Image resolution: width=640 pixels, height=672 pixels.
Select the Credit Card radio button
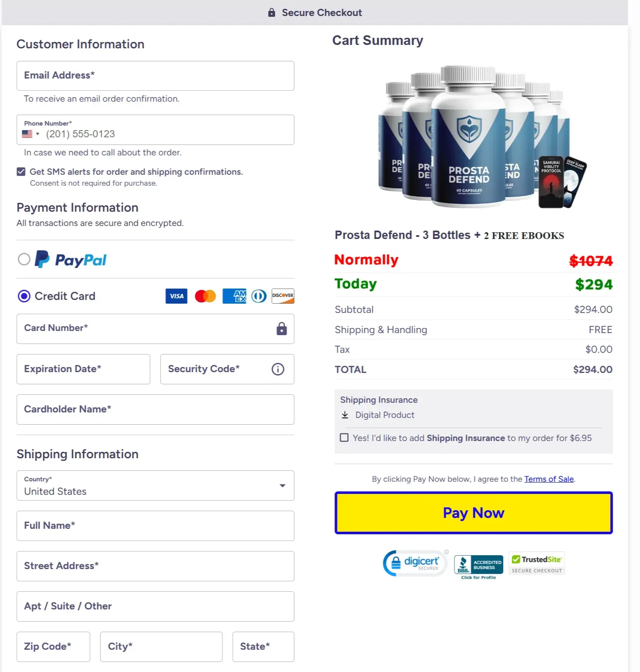click(x=24, y=296)
